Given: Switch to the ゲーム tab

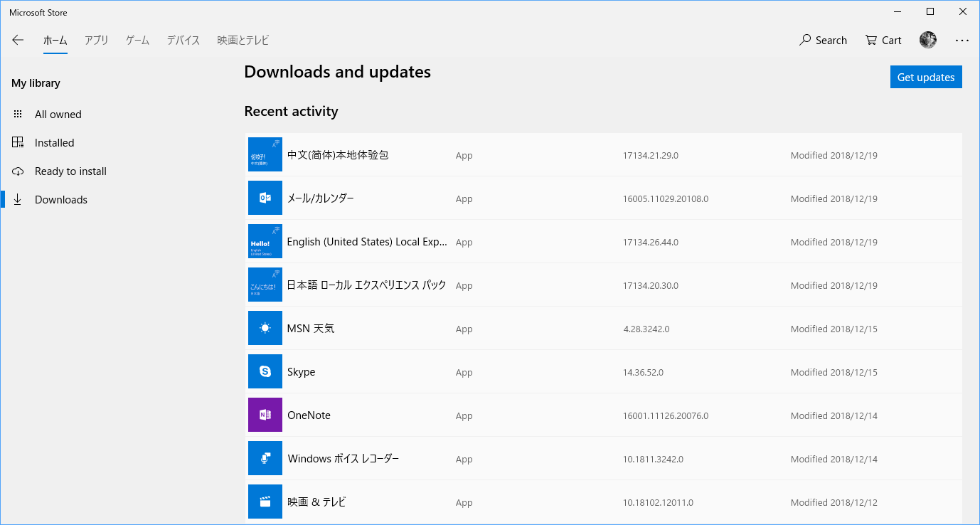Looking at the screenshot, I should [x=137, y=41].
